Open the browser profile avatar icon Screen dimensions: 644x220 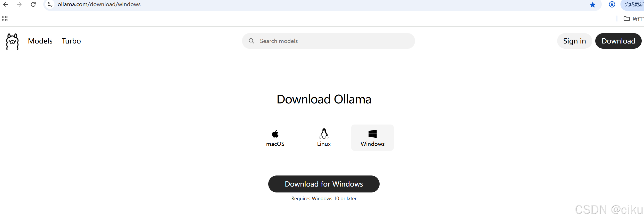[612, 4]
